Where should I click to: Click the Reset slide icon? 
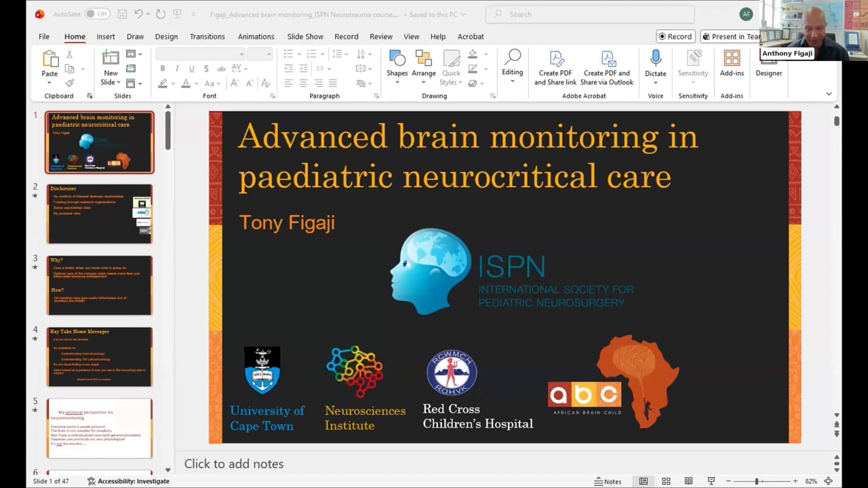pos(131,68)
